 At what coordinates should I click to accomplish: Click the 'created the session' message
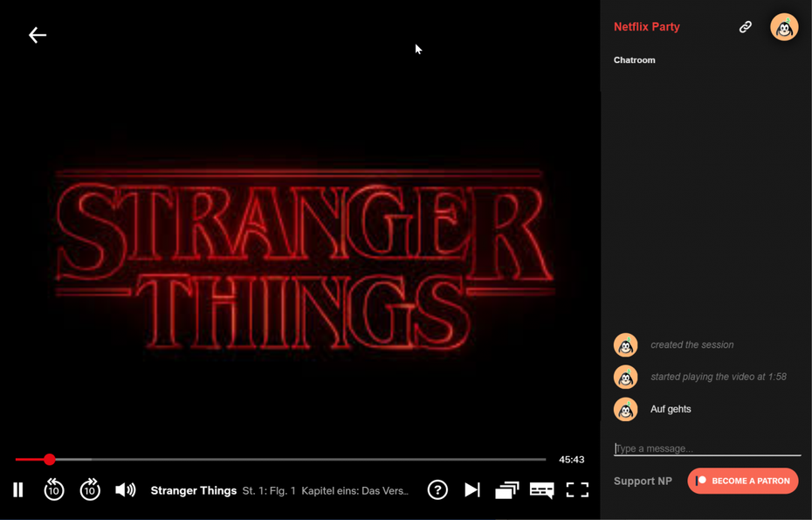(x=692, y=344)
